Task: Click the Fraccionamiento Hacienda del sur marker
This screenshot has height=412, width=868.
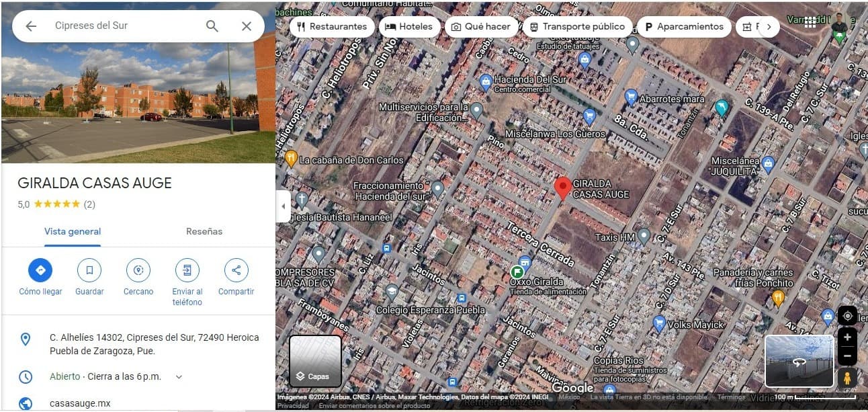Action: [x=438, y=189]
